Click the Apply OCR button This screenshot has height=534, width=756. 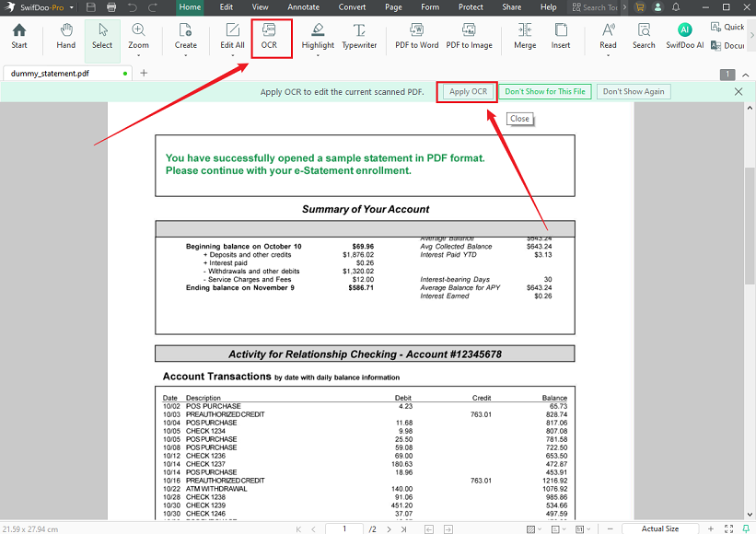pos(468,91)
